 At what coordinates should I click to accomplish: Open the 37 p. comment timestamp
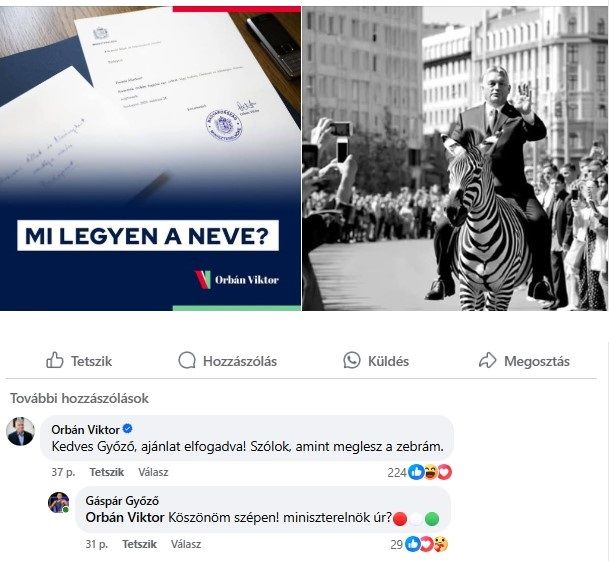63,472
